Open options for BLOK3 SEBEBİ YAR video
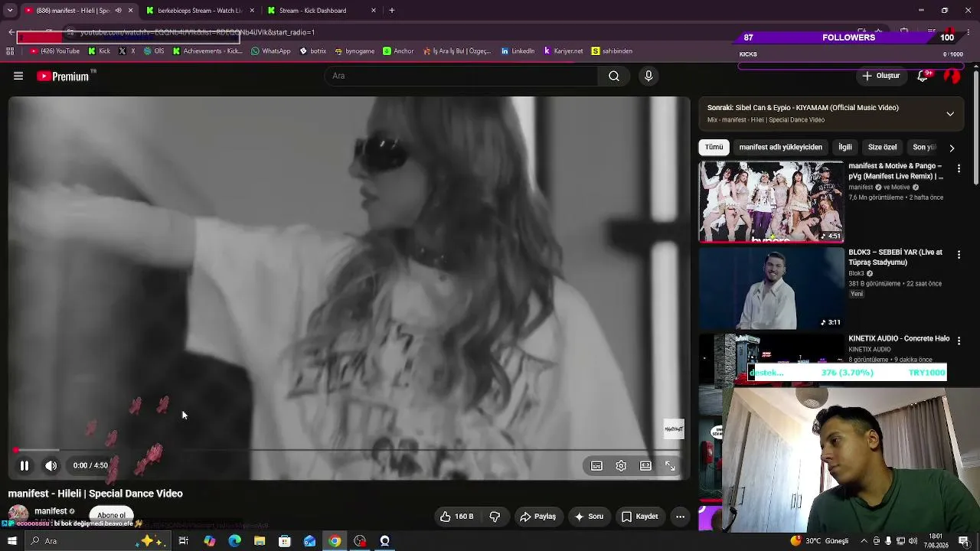 point(959,255)
